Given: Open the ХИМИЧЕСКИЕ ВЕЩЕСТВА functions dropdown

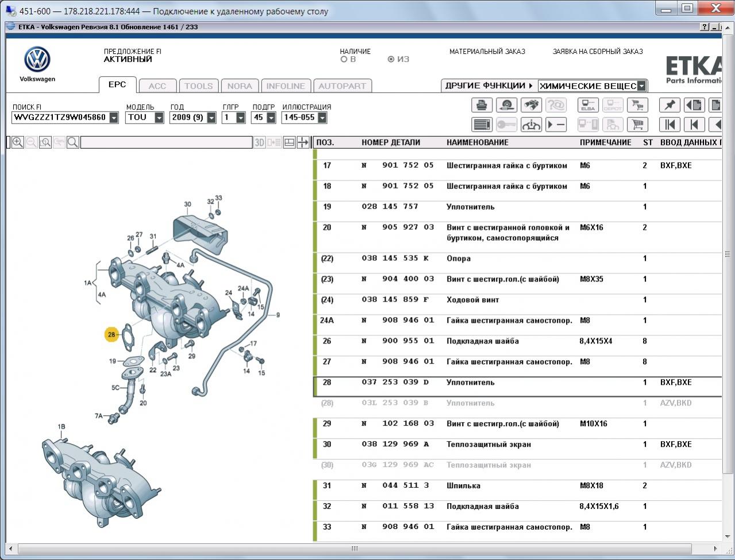Looking at the screenshot, I should [642, 86].
